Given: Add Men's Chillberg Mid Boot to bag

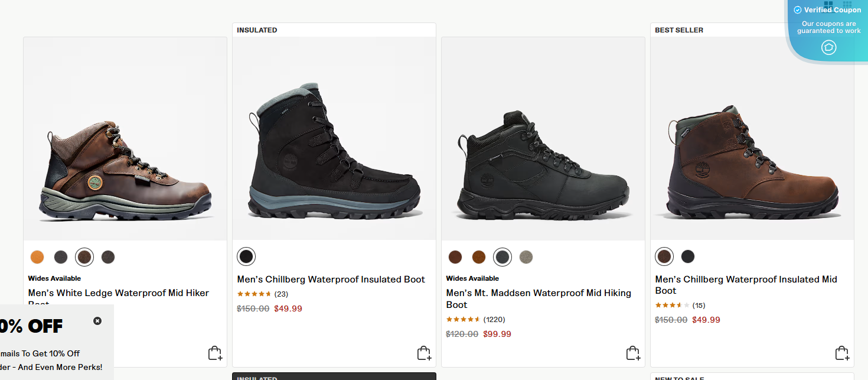Looking at the screenshot, I should 841,353.
